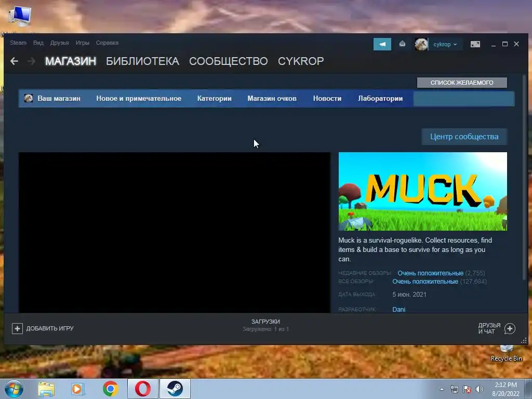Image resolution: width=532 pixels, height=399 pixels.
Task: Open the volume speaker tray icon
Action: coord(479,389)
